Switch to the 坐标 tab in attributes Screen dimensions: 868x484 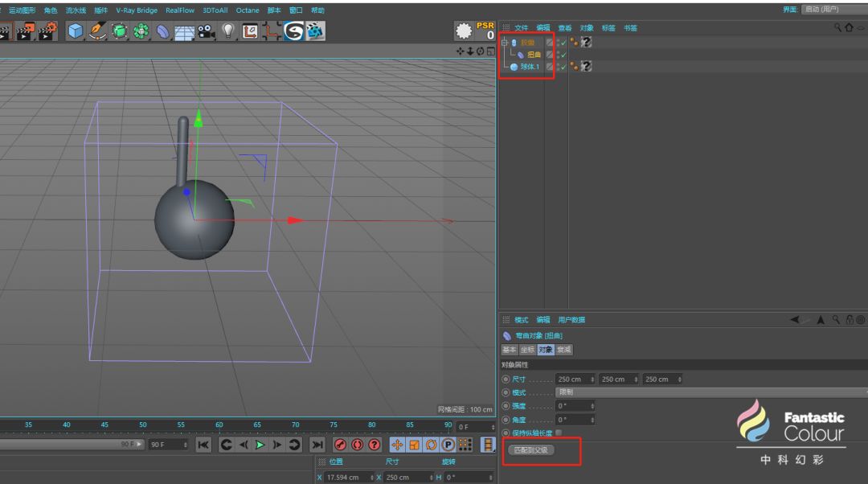527,350
